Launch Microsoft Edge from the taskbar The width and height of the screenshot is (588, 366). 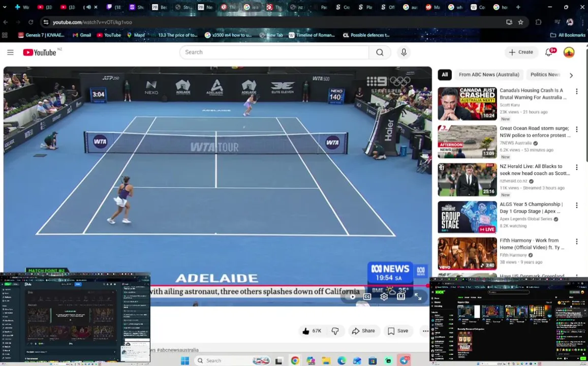tap(342, 361)
